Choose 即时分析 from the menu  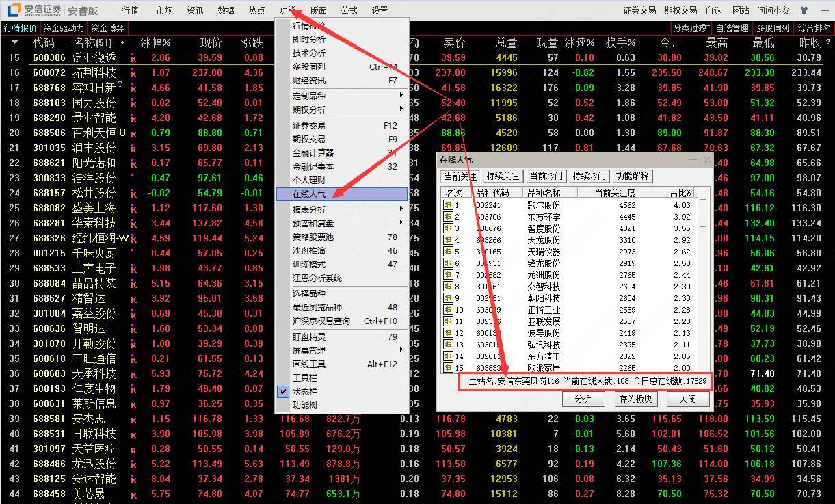(x=342, y=39)
